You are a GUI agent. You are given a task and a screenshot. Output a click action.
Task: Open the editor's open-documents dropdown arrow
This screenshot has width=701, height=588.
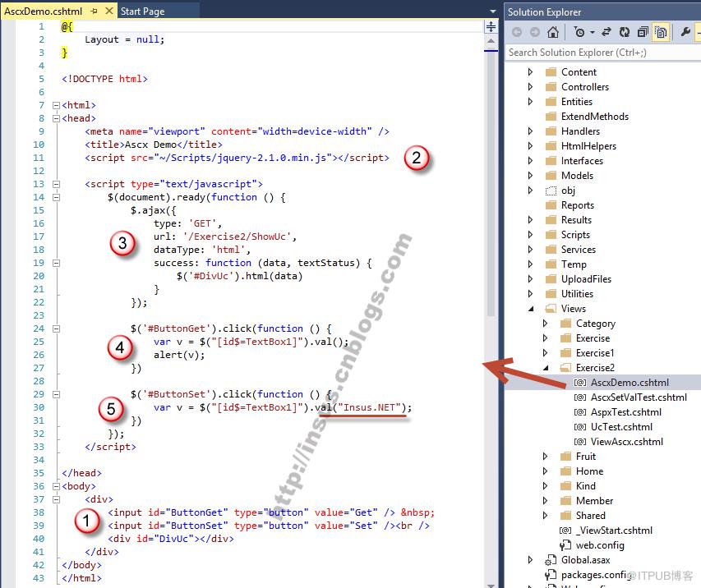492,11
